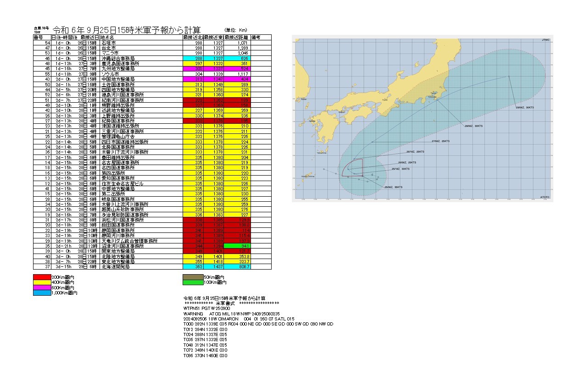Click the 番号 column header
Image resolution: width=580 pixels, height=392 pixels.
(39, 37)
